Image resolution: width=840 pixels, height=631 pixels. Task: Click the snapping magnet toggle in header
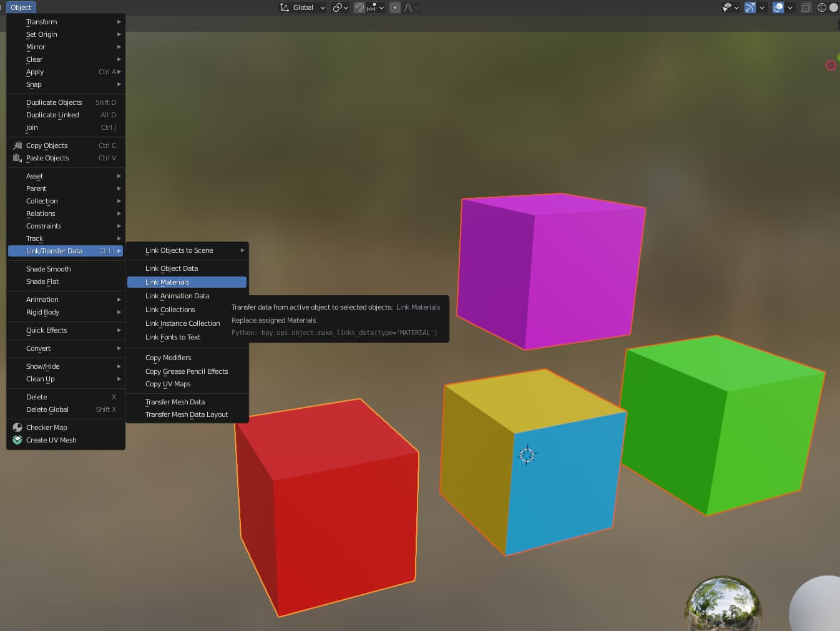click(359, 7)
